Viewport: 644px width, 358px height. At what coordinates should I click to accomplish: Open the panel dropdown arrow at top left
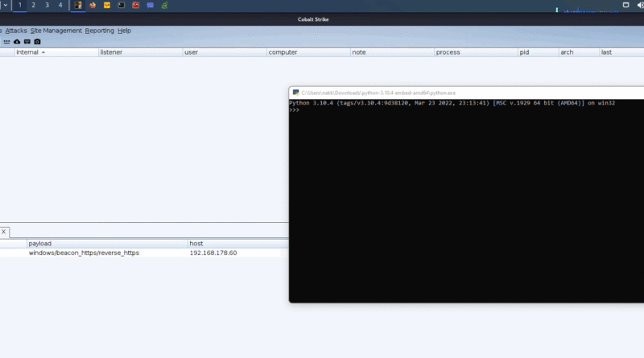[x=6, y=6]
